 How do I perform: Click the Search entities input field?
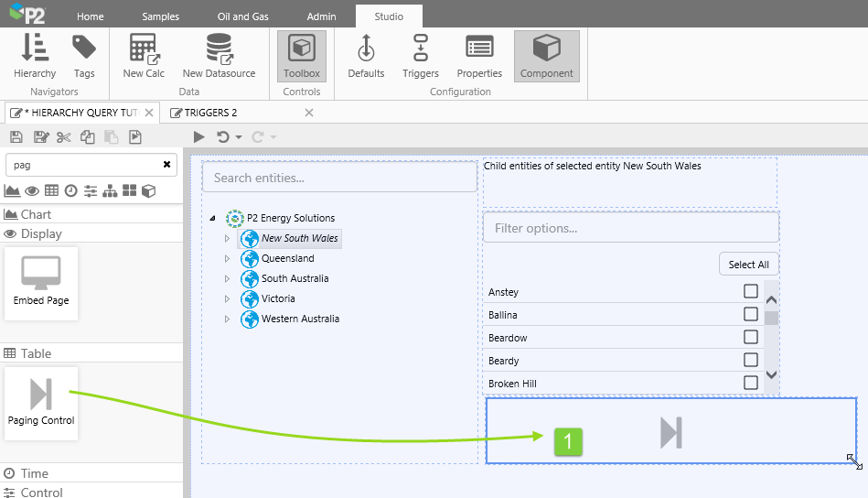339,178
